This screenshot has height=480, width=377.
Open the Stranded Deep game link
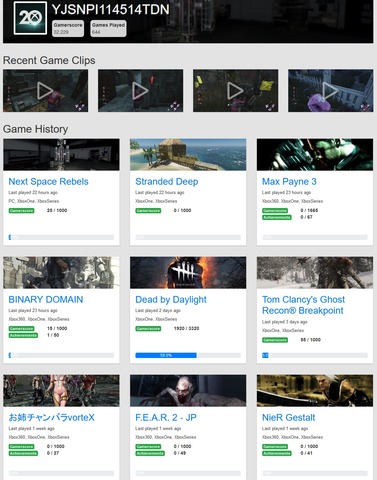pos(167,181)
